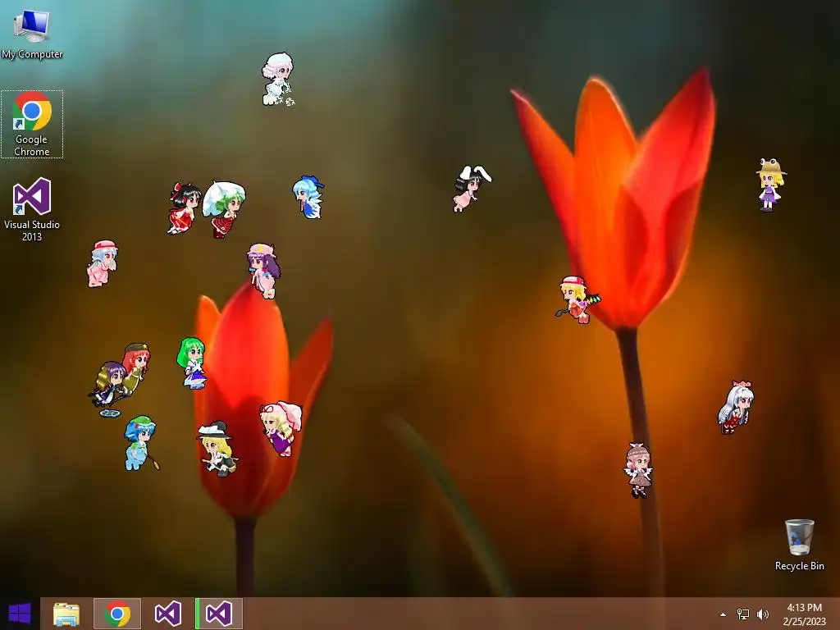This screenshot has height=630, width=840.
Task: Click the green-haired mascot holding white parasol
Action: [225, 209]
